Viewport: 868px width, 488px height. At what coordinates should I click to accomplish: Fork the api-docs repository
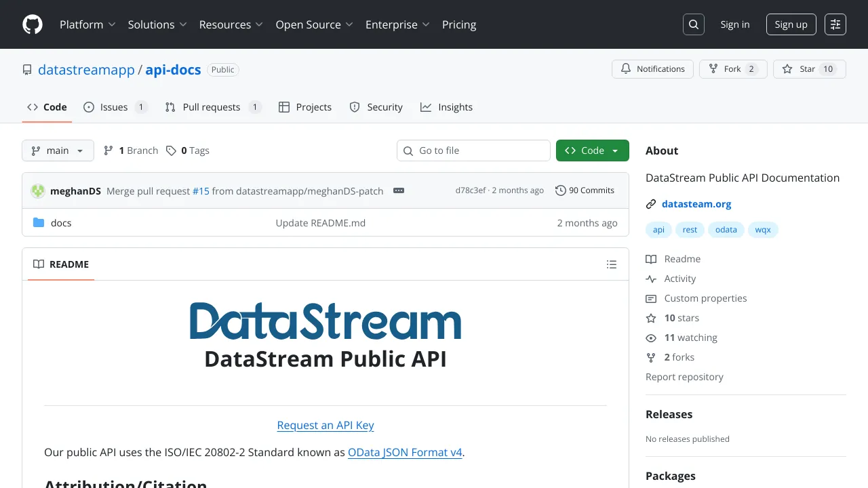732,69
